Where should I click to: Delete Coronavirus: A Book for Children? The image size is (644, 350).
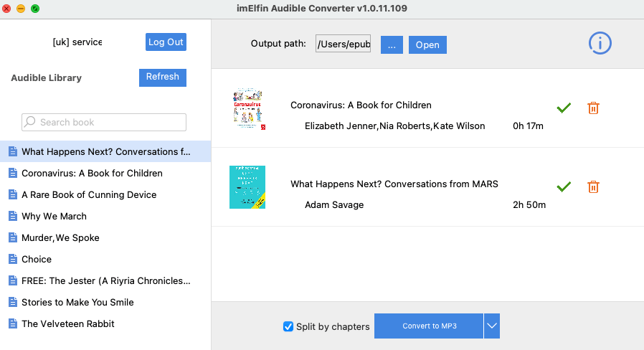coord(593,108)
